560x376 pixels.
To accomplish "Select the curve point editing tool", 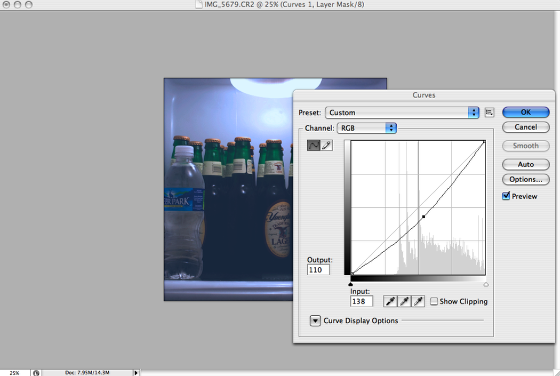I will [314, 145].
